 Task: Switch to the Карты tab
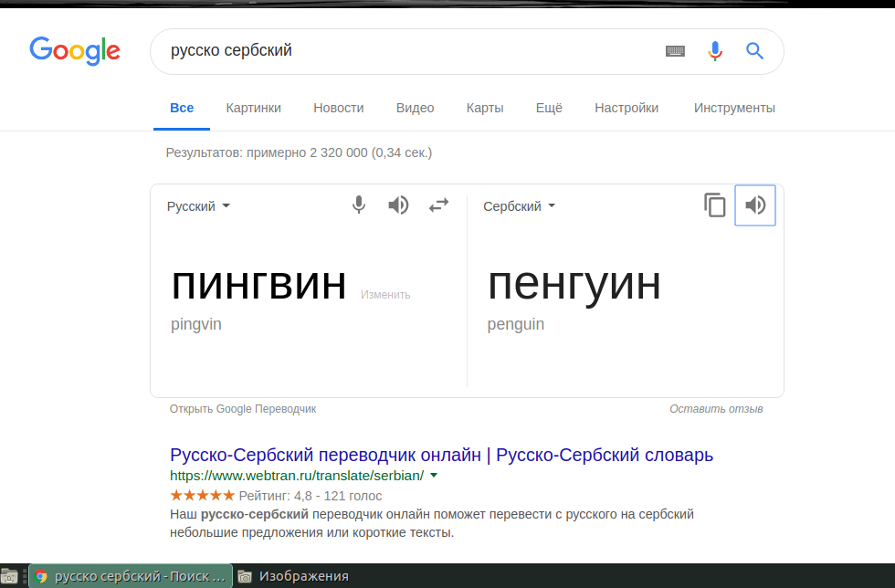pos(485,108)
